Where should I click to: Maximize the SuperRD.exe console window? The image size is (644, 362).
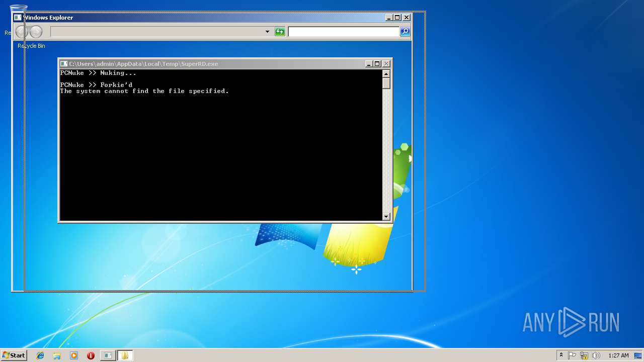377,64
